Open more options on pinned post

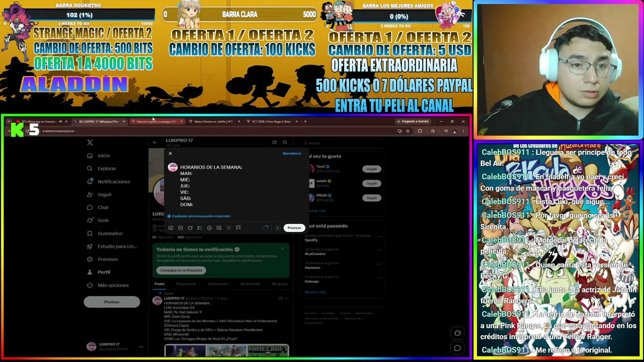tap(287, 299)
